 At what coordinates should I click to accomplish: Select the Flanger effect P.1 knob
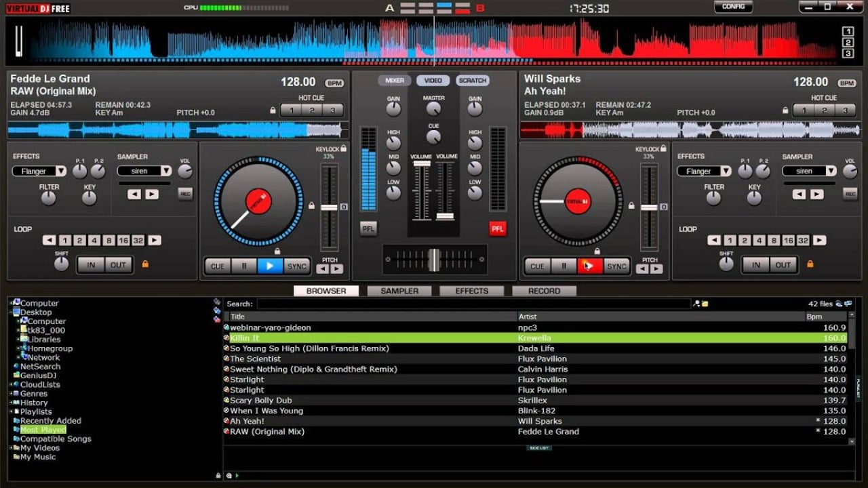point(79,171)
